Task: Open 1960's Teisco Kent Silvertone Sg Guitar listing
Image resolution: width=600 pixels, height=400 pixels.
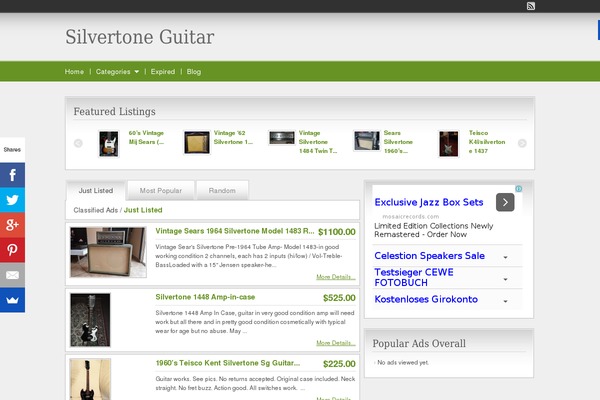Action: coord(228,363)
